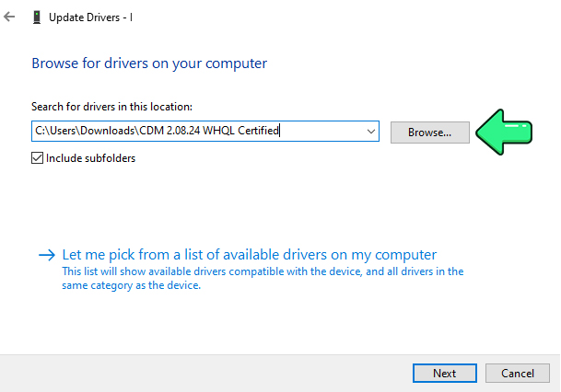
Task: Click the 'Update Drivers' window title text
Action: coord(85,17)
